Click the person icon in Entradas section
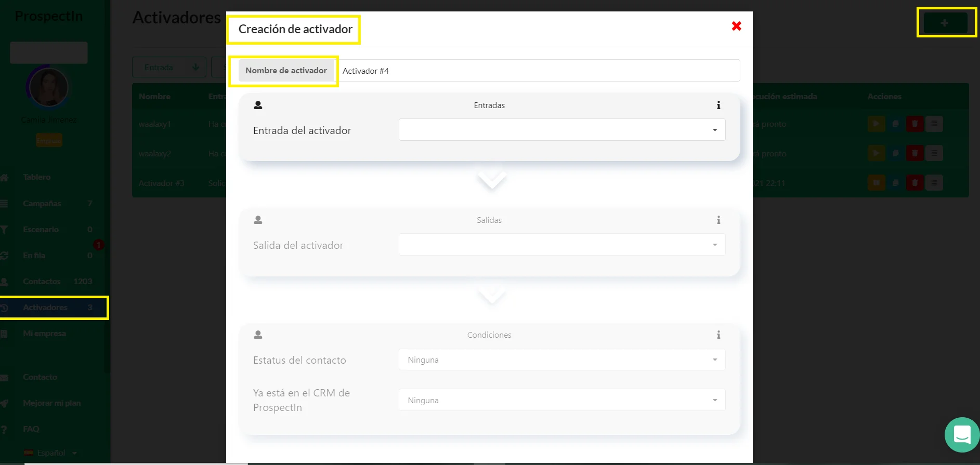Viewport: 980px width, 465px height. click(x=258, y=105)
